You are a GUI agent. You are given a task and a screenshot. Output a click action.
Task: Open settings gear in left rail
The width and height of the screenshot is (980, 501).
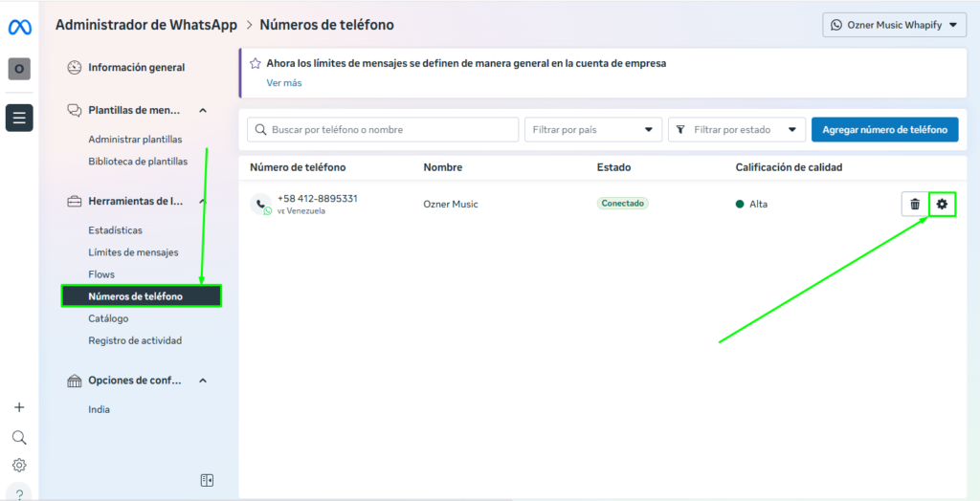coord(19,466)
